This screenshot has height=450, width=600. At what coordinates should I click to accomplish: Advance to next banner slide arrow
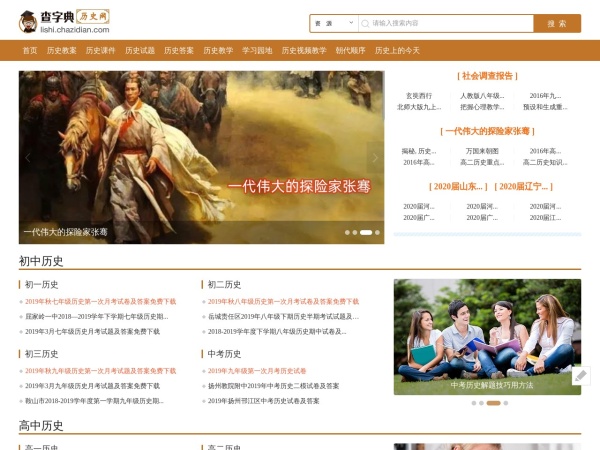(374, 157)
